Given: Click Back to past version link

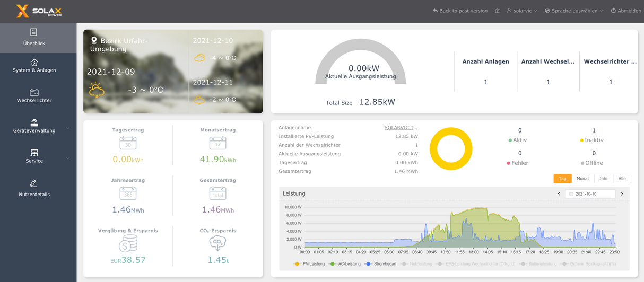Looking at the screenshot, I should pos(460,11).
